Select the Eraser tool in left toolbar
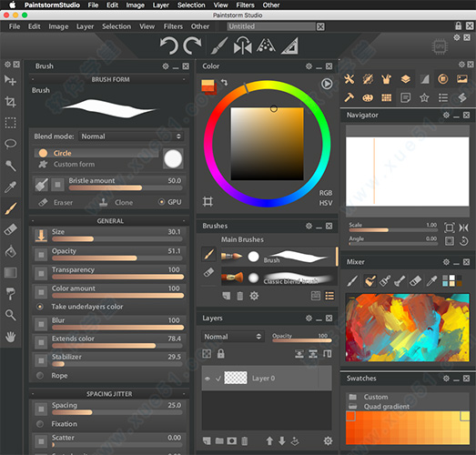This screenshot has height=455, width=476. pyautogui.click(x=10, y=230)
